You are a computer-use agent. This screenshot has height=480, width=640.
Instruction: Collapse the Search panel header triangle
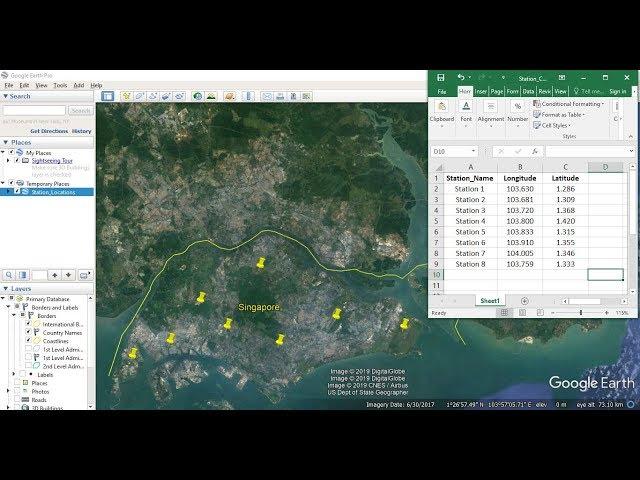5,96
